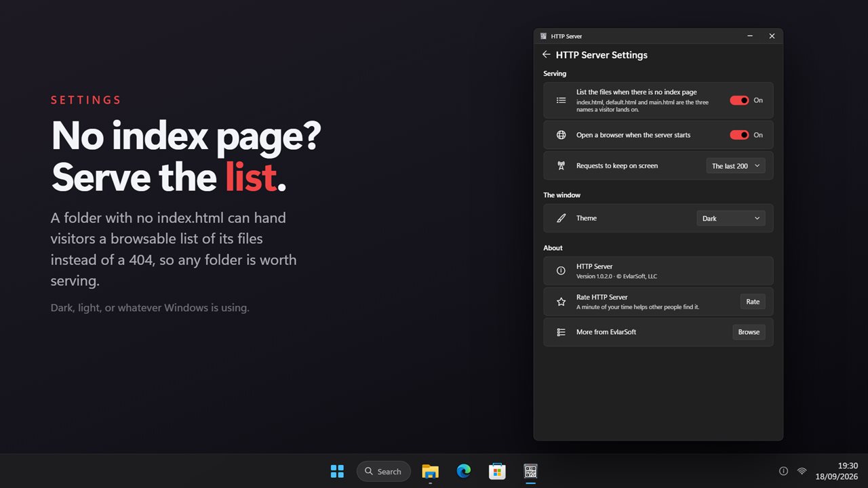The image size is (868, 488).
Task: Click the pen icon beside Theme
Action: pos(561,218)
